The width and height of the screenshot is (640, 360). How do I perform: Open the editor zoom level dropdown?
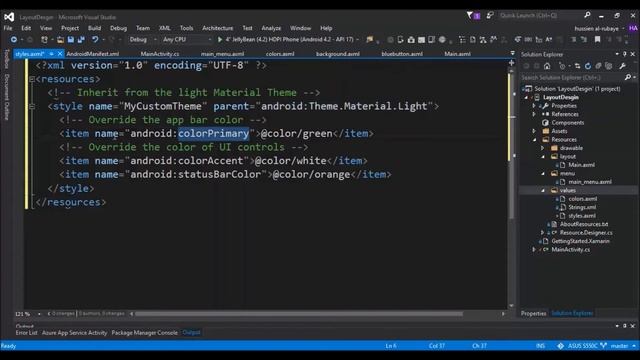(x=39, y=314)
